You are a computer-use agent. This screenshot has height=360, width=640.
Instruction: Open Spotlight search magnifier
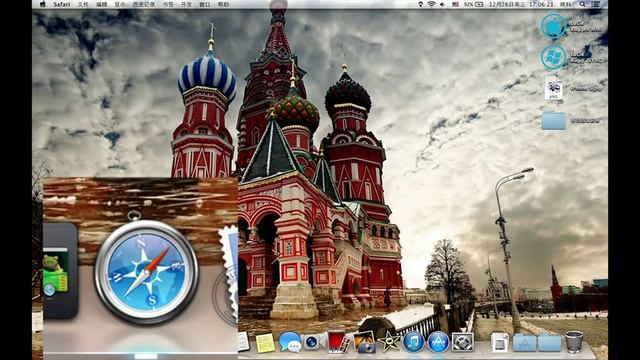582,4
